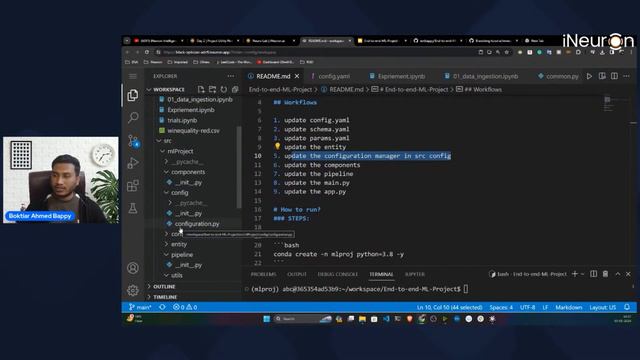Click the Windows taskbar search box
The image size is (640, 360).
point(303,319)
